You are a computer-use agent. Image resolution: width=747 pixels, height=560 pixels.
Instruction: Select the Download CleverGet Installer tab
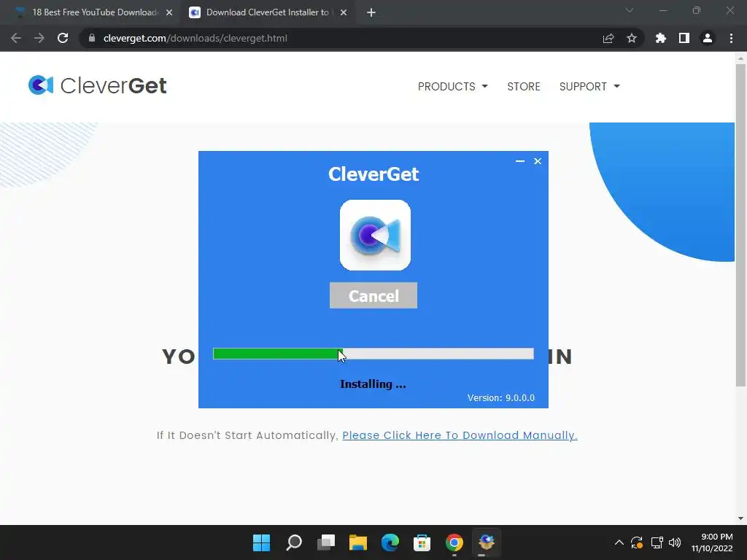pyautogui.click(x=268, y=12)
